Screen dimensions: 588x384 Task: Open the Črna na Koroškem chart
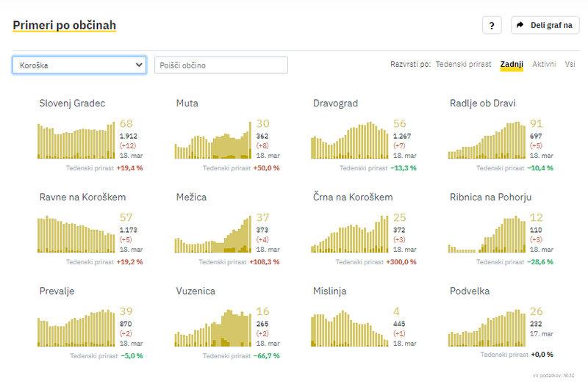point(350,235)
